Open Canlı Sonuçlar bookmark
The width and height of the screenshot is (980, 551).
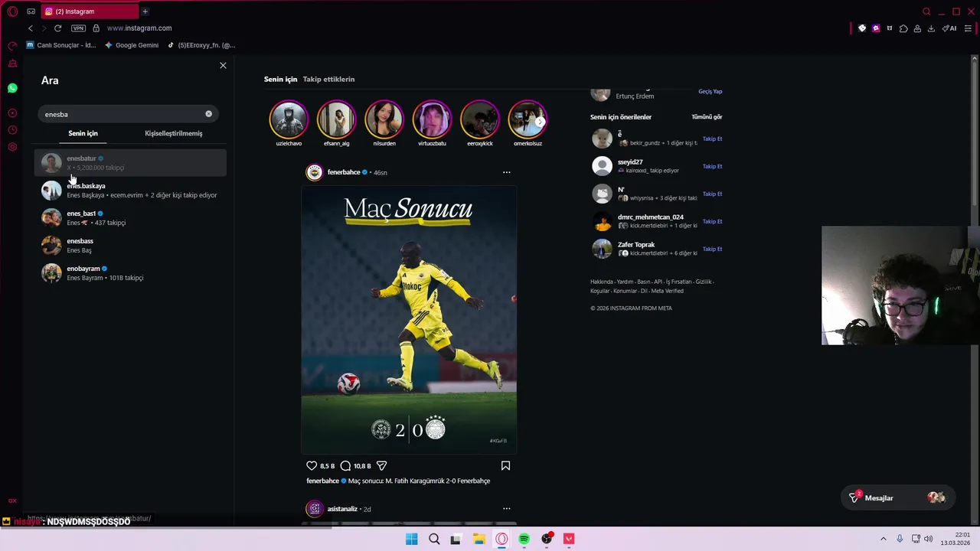tap(61, 45)
